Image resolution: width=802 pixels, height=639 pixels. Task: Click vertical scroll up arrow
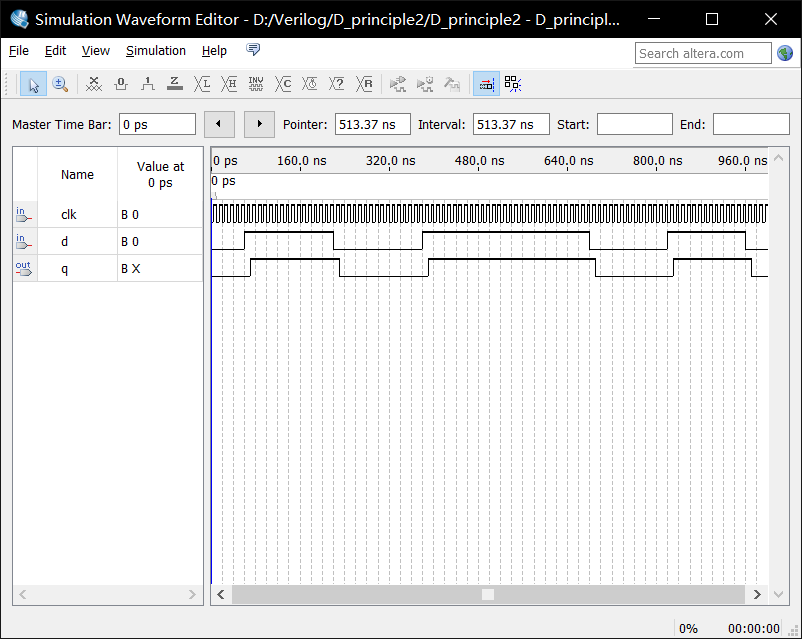pos(778,158)
